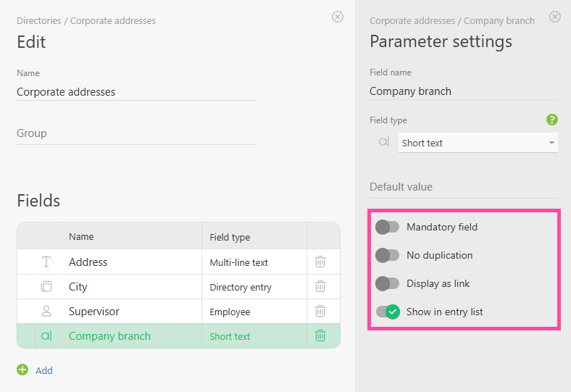The width and height of the screenshot is (571, 392).
Task: Close the Edit directory panel
Action: click(338, 17)
